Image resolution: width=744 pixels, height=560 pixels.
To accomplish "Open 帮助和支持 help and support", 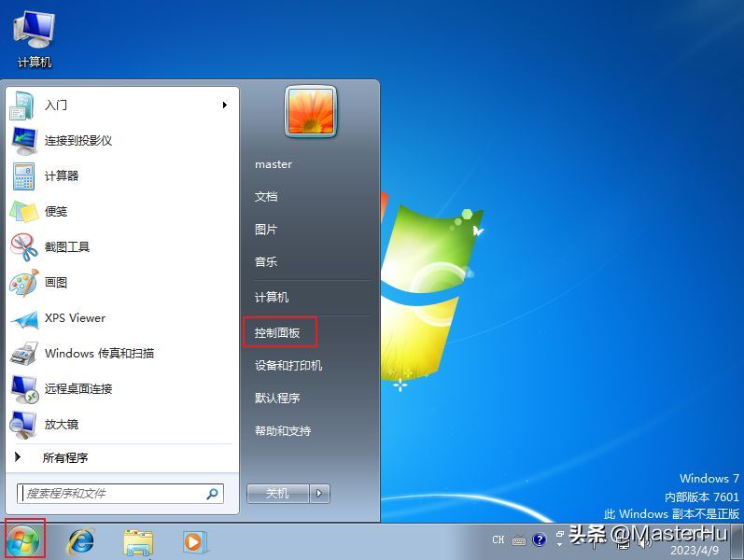I will coord(283,431).
